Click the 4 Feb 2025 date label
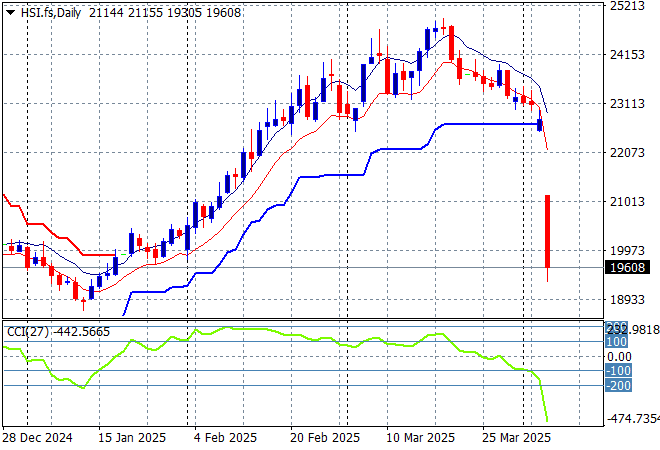 (225, 438)
